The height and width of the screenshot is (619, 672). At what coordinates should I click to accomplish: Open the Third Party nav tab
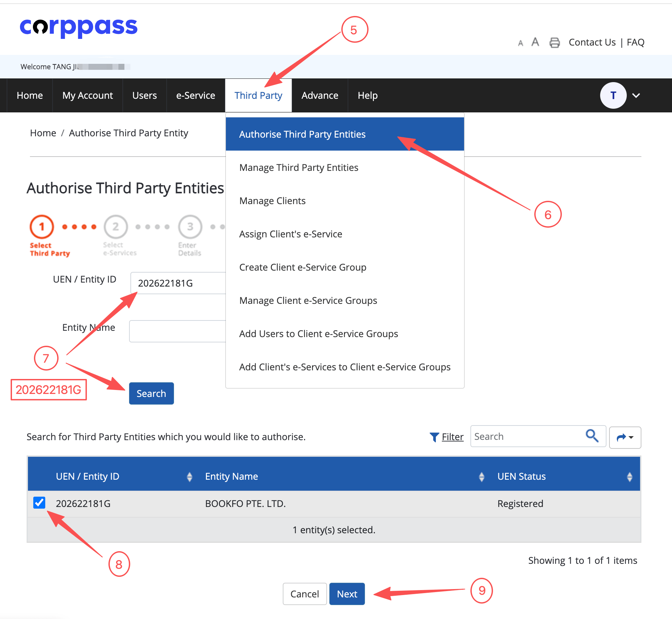click(258, 95)
